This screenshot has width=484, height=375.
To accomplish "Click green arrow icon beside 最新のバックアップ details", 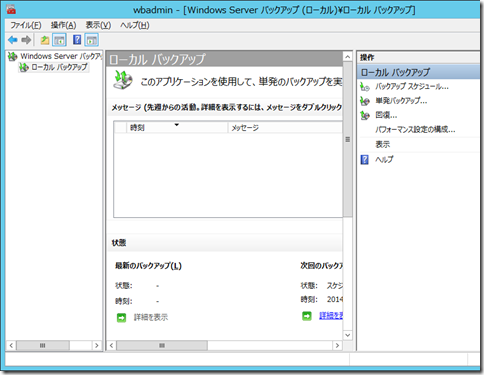I will [x=121, y=318].
